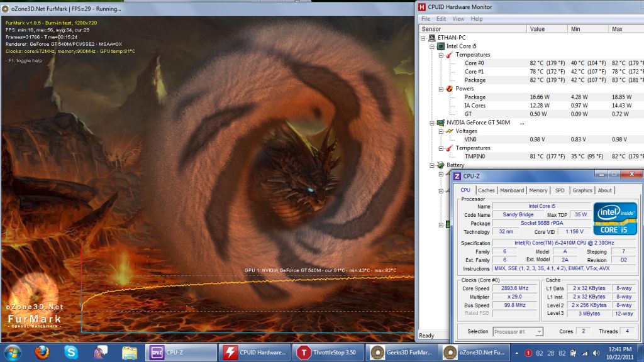The image size is (644, 362).
Task: Collapse the GPU Temperatures node
Action: point(441,148)
